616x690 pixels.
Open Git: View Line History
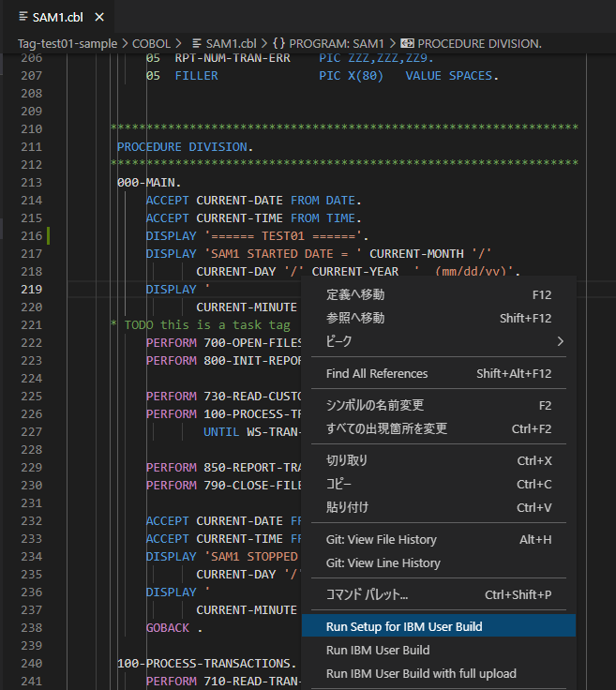click(x=439, y=562)
